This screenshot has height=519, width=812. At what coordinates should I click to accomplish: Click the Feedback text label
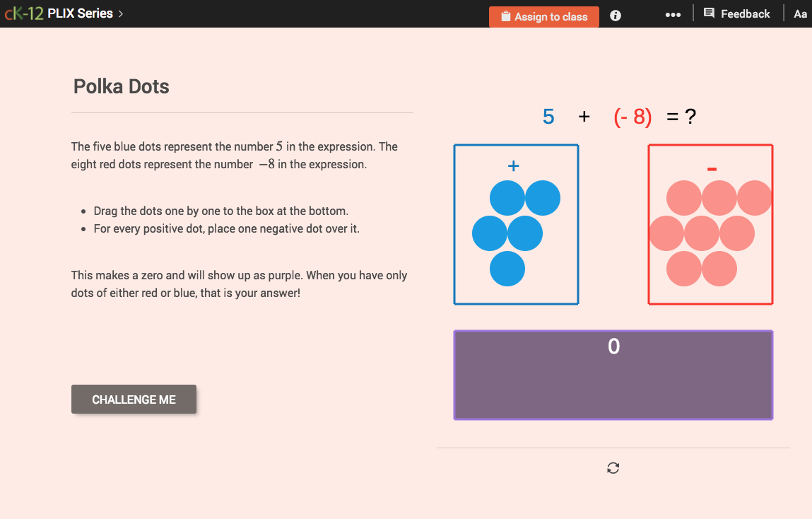[x=746, y=13]
